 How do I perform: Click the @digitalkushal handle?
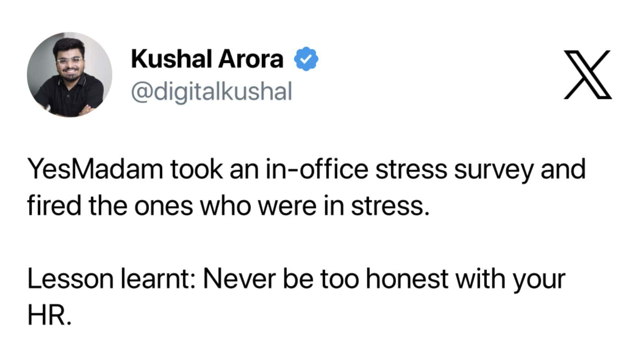click(x=211, y=91)
